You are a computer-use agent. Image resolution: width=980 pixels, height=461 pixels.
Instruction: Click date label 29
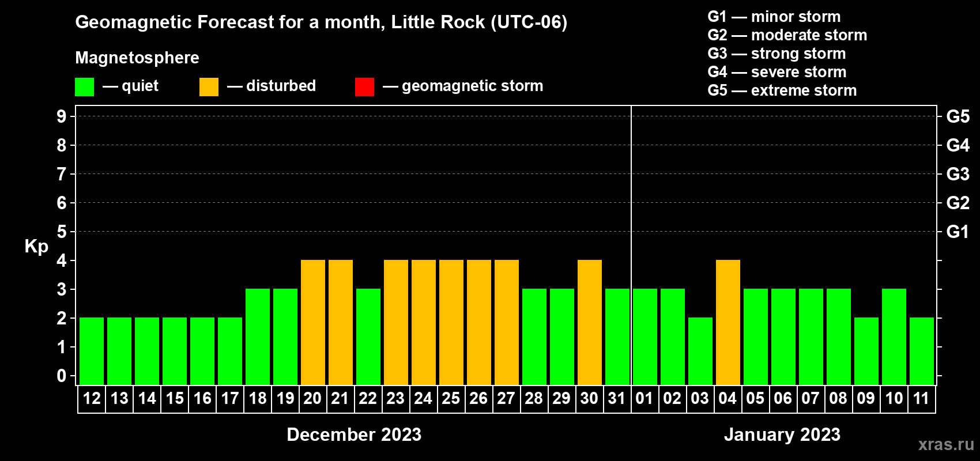[561, 398]
